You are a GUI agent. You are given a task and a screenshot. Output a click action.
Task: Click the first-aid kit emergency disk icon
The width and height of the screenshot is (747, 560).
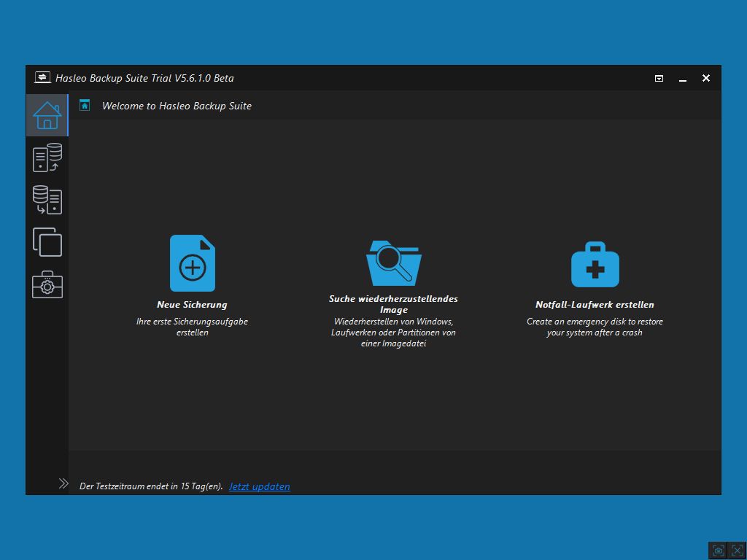tap(595, 264)
